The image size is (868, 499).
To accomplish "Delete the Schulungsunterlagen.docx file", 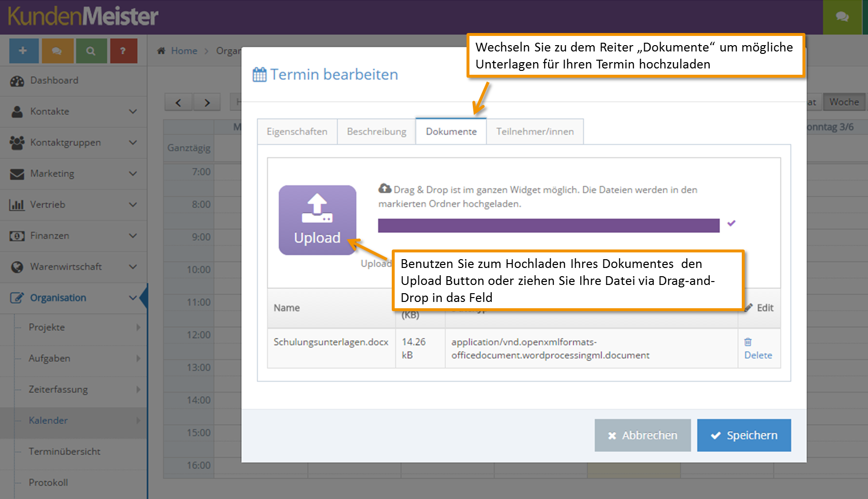I will tap(758, 349).
